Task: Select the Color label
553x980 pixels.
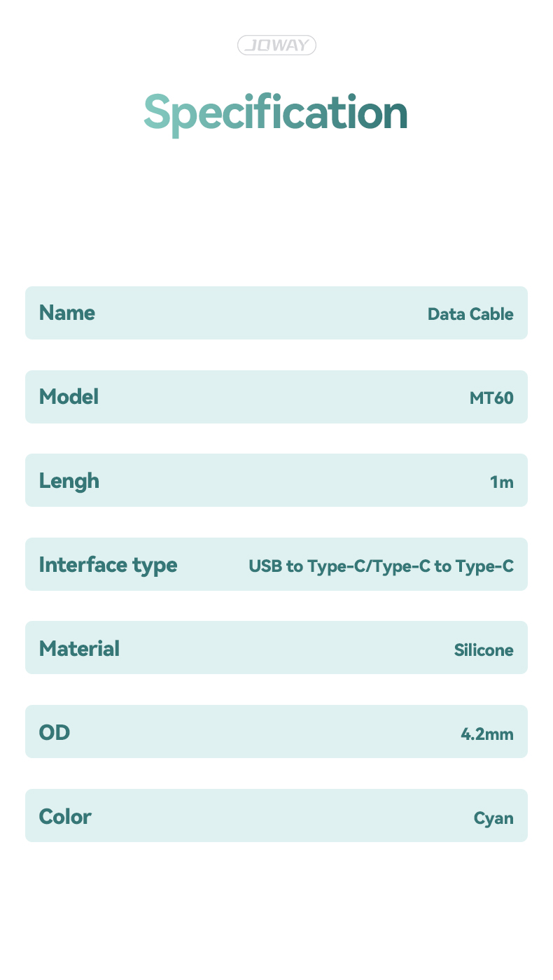Action: [65, 816]
